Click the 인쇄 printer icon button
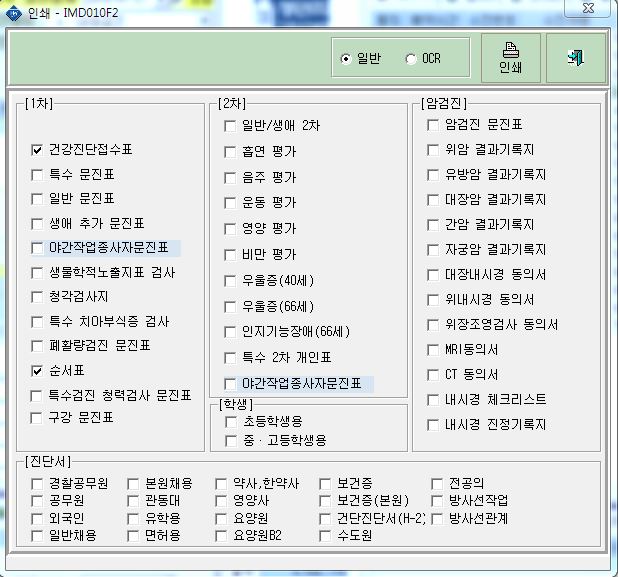 [x=510, y=58]
